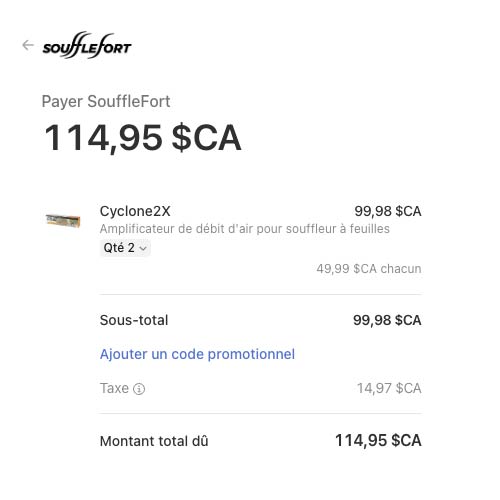Click the Montant total dû label
The image size is (500, 500).
coord(154,441)
